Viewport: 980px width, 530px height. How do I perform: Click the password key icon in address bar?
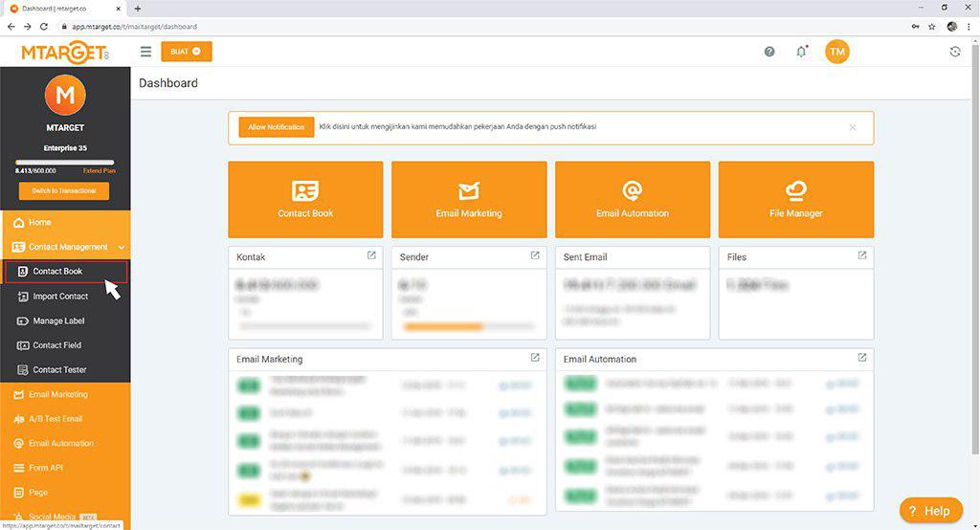pos(916,26)
